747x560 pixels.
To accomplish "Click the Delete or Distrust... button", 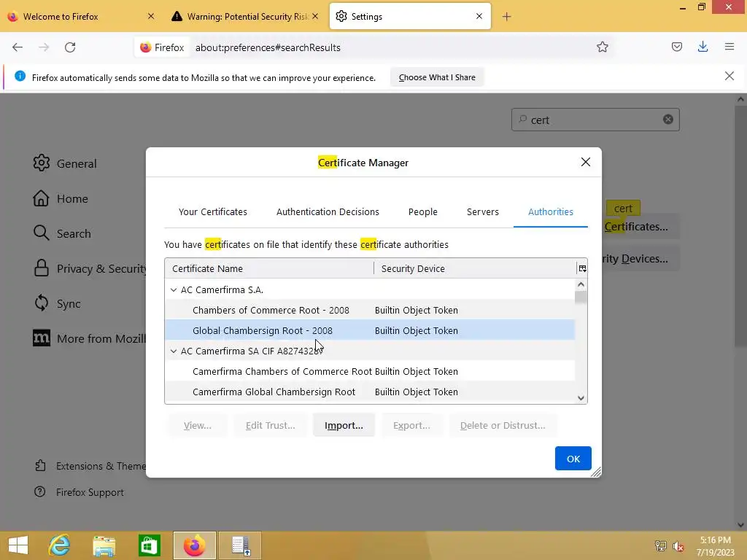I will click(x=503, y=425).
